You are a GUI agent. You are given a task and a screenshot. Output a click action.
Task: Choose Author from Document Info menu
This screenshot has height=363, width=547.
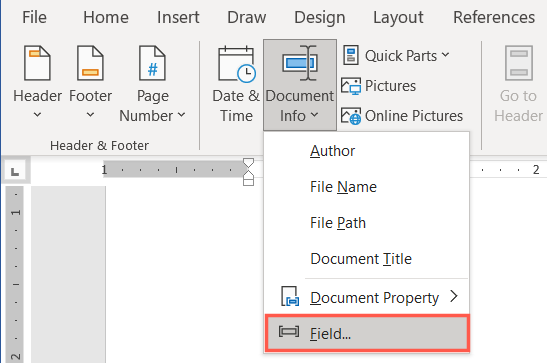click(366, 151)
